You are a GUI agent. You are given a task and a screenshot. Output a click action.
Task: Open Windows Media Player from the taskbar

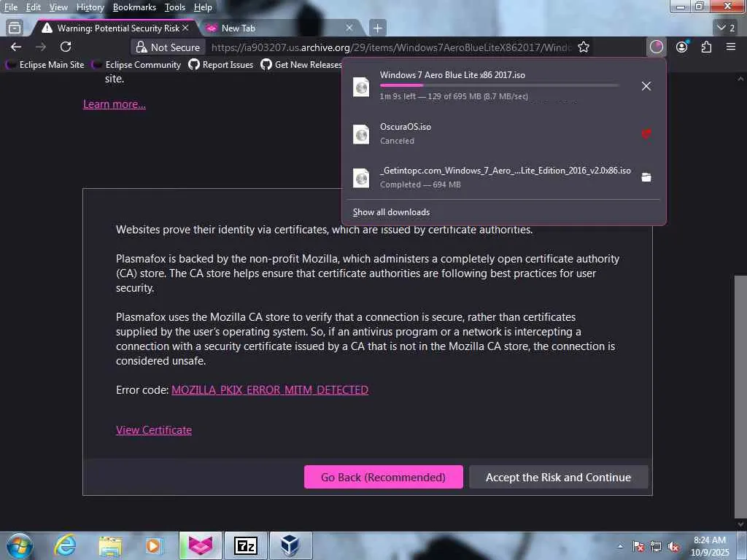(155, 545)
